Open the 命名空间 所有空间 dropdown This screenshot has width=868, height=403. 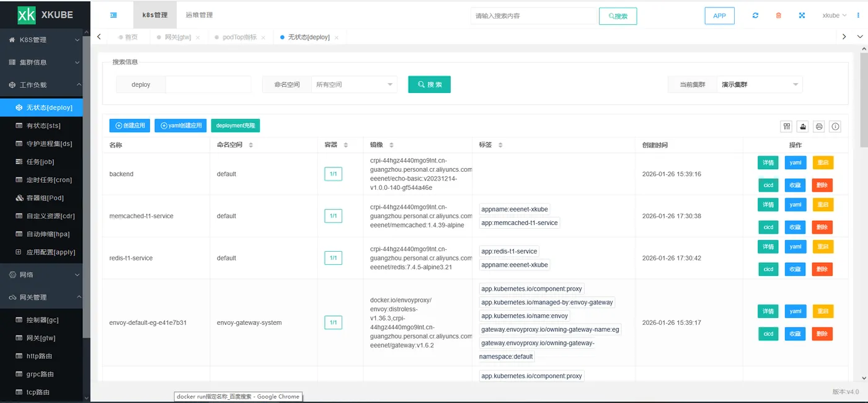pyautogui.click(x=354, y=84)
